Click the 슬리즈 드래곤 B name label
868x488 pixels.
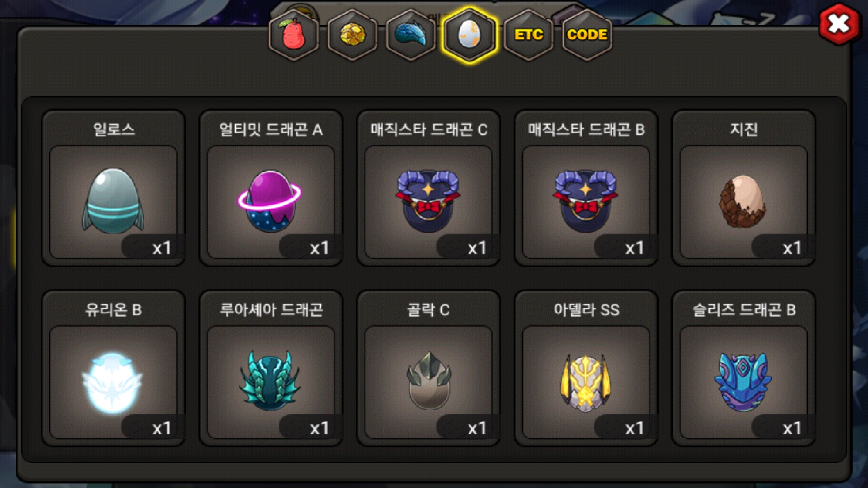[744, 310]
